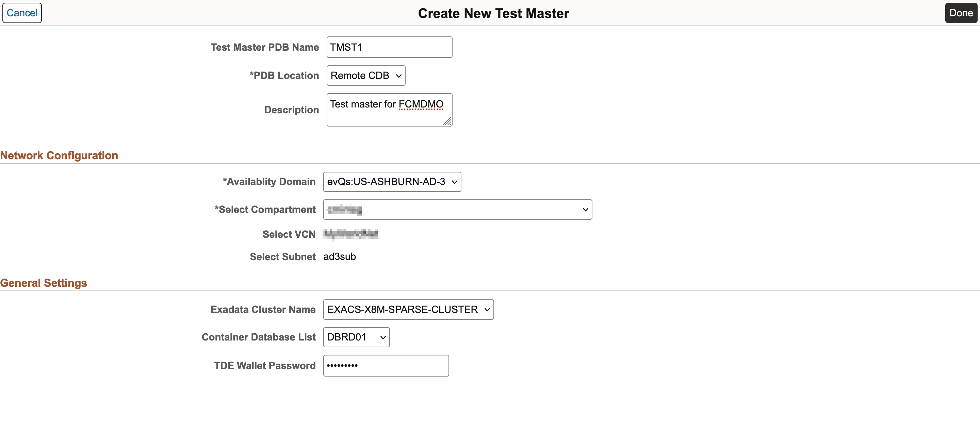Click the compartment dropdown chevron arrow
Screen dimensions: 980x432
[585, 210]
